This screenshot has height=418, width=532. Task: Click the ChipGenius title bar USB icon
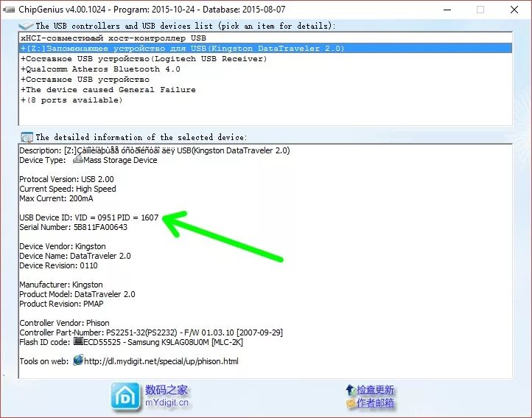9,10
